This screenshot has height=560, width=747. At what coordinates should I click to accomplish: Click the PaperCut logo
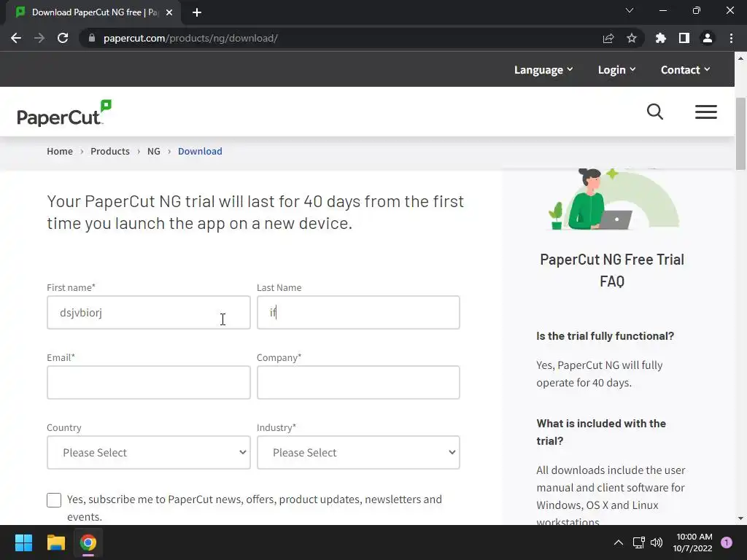64,113
